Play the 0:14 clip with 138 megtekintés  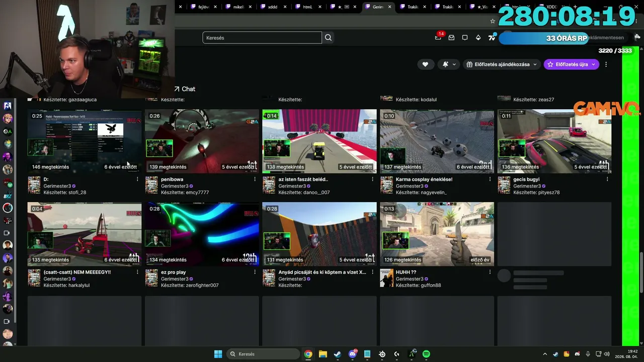tap(319, 141)
